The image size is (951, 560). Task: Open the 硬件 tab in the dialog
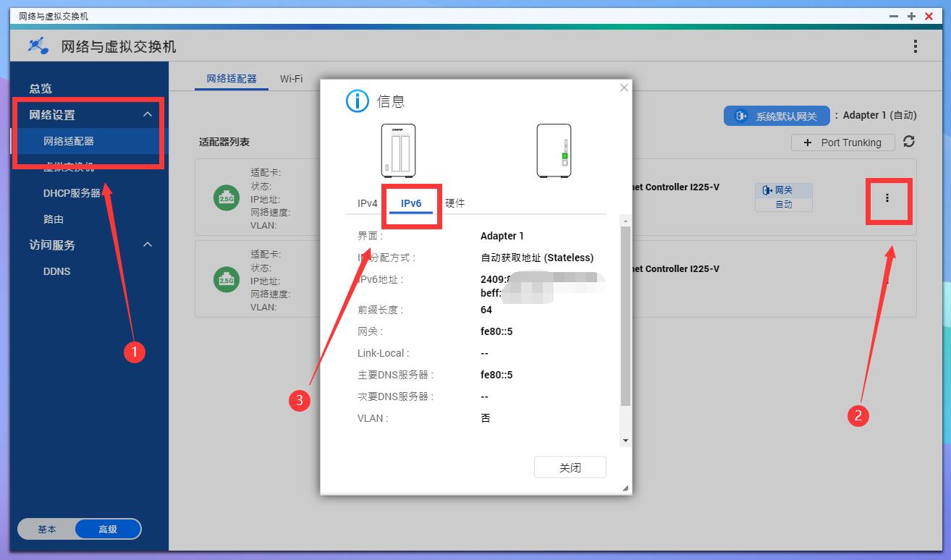[454, 203]
